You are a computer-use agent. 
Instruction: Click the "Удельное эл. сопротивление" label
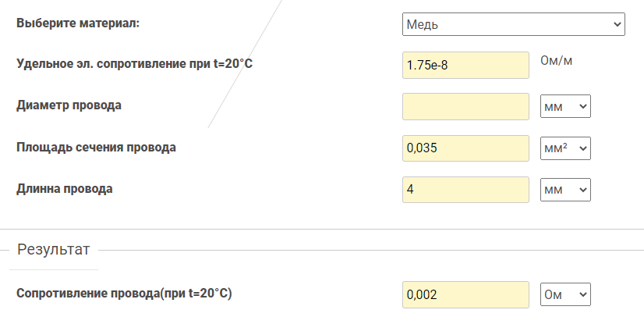pyautogui.click(x=134, y=64)
